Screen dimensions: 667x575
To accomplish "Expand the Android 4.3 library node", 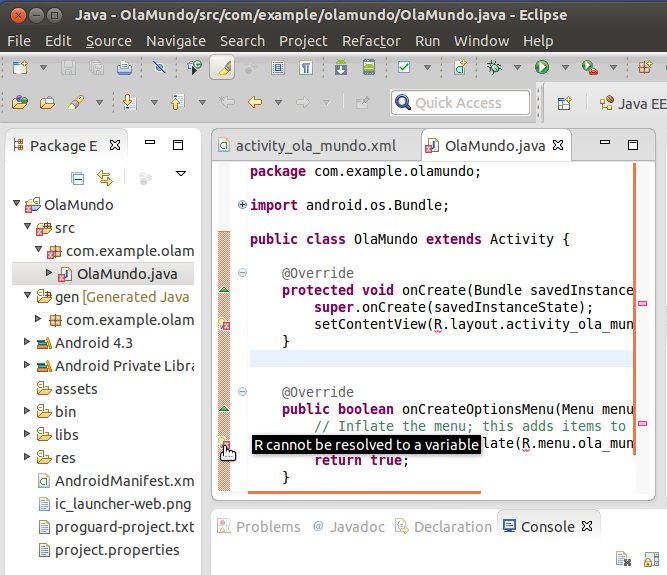I will [27, 342].
